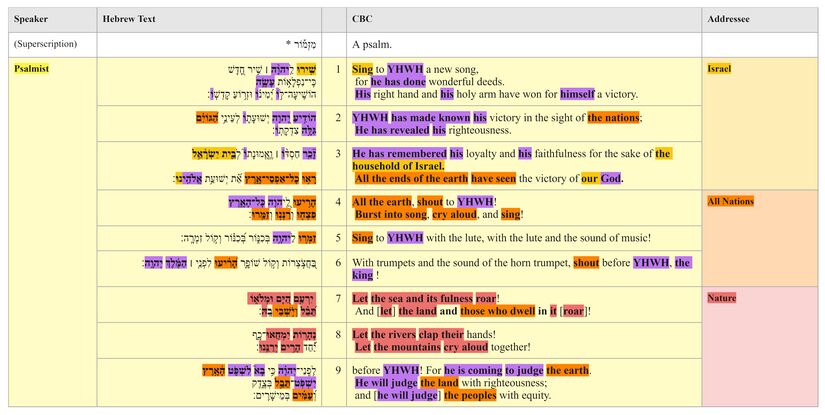Select the red Nature addressee label

[721, 298]
